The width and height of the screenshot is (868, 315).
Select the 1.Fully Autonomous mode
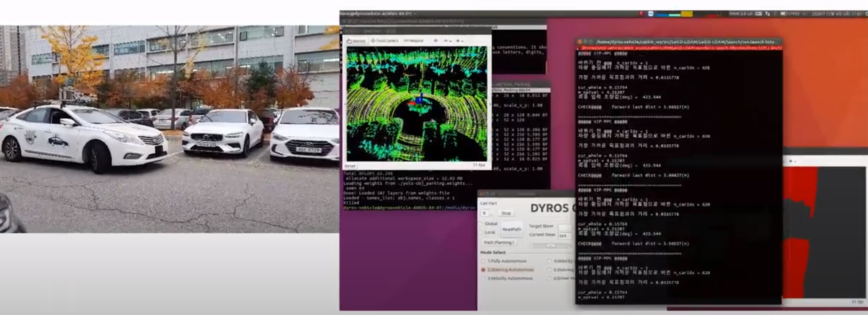(x=483, y=261)
